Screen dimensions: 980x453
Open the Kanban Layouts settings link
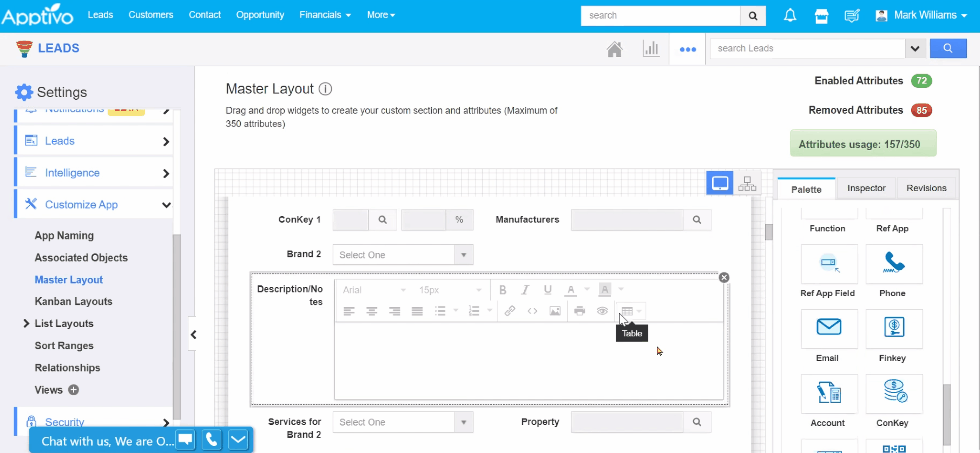[x=73, y=302]
